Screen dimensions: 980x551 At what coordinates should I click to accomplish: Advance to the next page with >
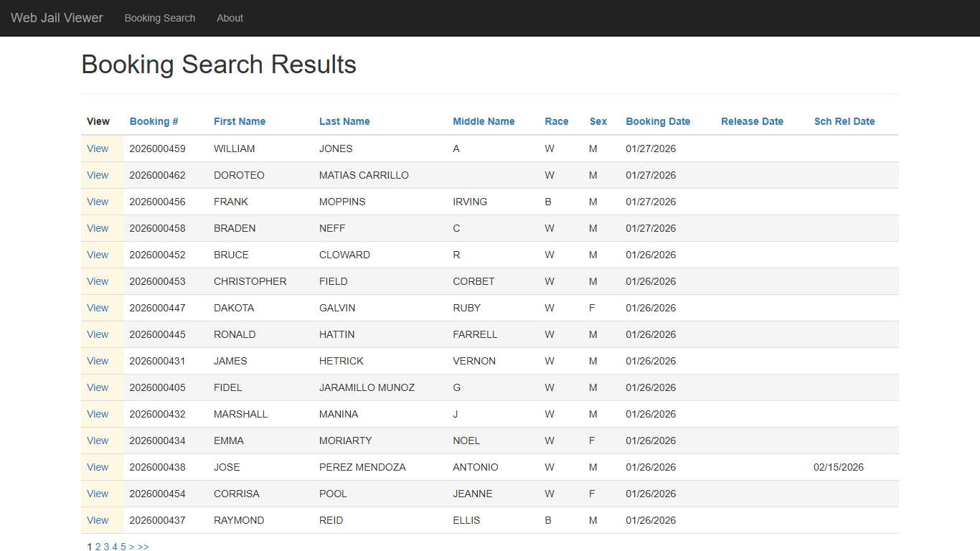pyautogui.click(x=131, y=547)
